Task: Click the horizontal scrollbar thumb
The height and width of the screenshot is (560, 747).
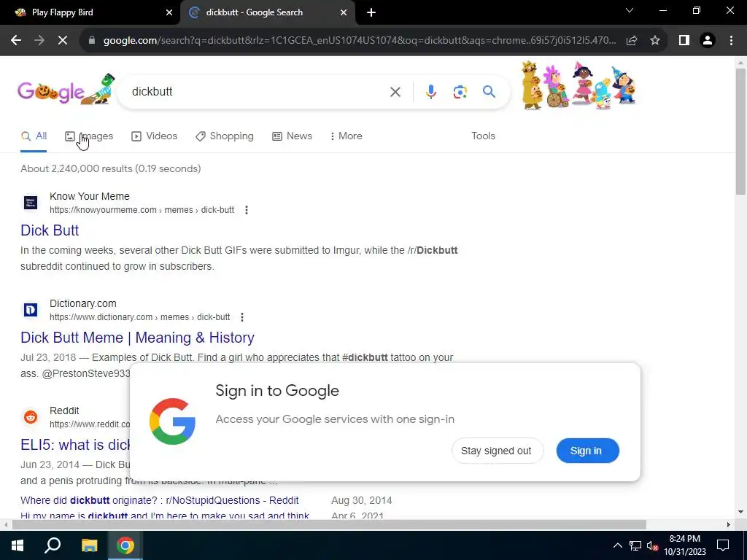Action: tap(329, 525)
